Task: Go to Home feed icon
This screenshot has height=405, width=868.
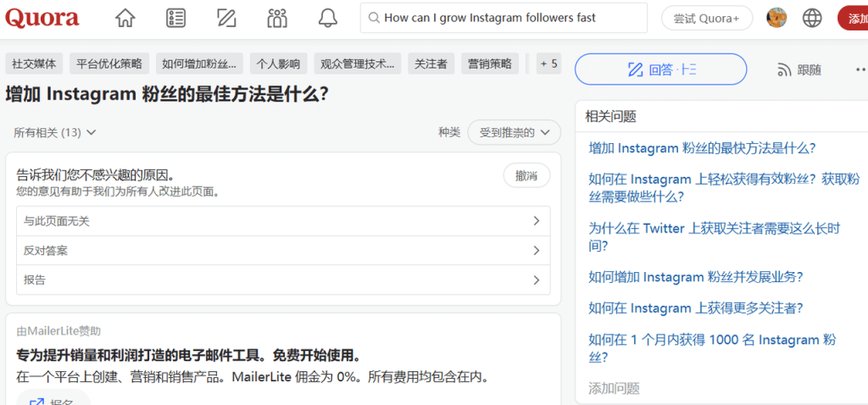Action: (125, 18)
